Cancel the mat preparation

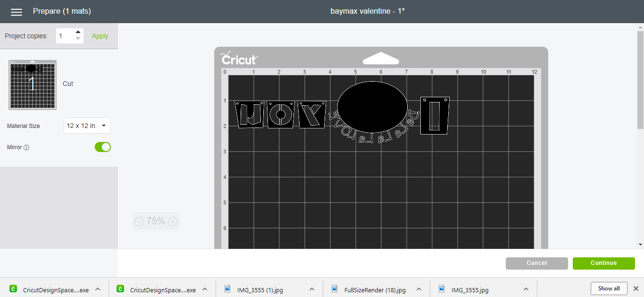point(537,263)
